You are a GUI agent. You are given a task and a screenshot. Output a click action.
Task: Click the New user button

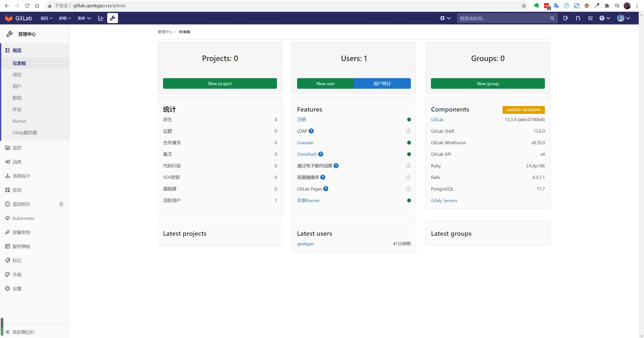pyautogui.click(x=325, y=83)
